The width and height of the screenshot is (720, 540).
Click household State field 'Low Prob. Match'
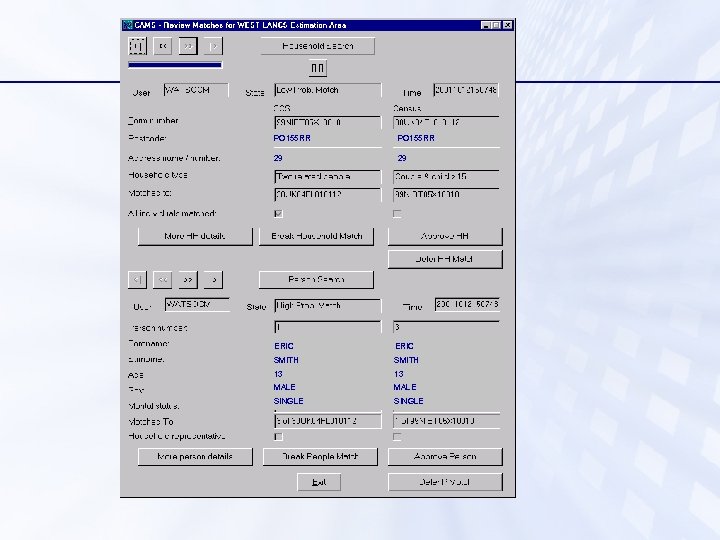tap(328, 90)
